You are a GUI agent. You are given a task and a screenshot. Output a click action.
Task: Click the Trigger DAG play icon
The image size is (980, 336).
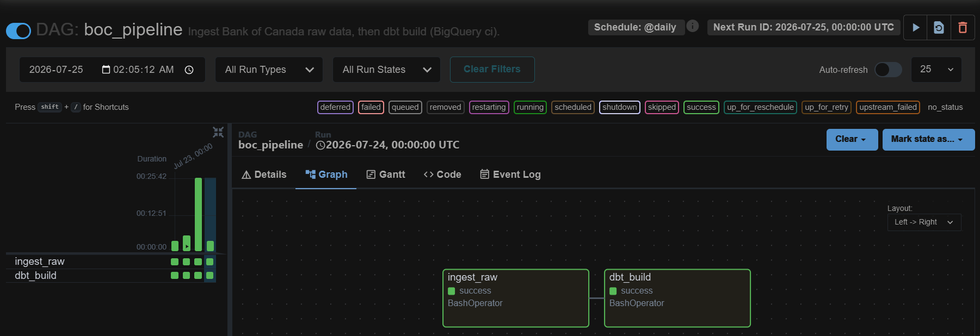(x=916, y=27)
